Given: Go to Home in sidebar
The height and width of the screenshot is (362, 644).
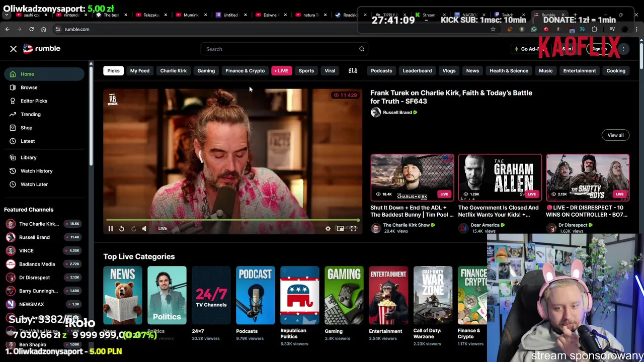Looking at the screenshot, I should (44, 74).
